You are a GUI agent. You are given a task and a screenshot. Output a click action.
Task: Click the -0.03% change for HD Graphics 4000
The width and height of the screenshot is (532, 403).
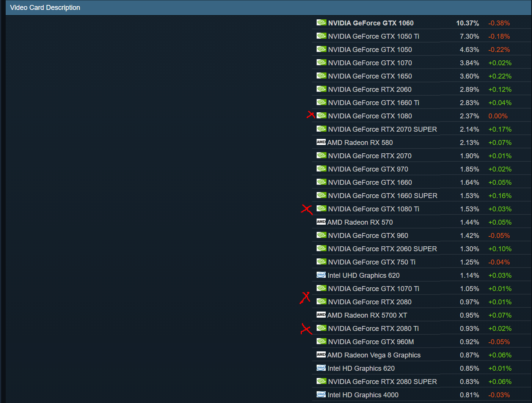point(499,395)
